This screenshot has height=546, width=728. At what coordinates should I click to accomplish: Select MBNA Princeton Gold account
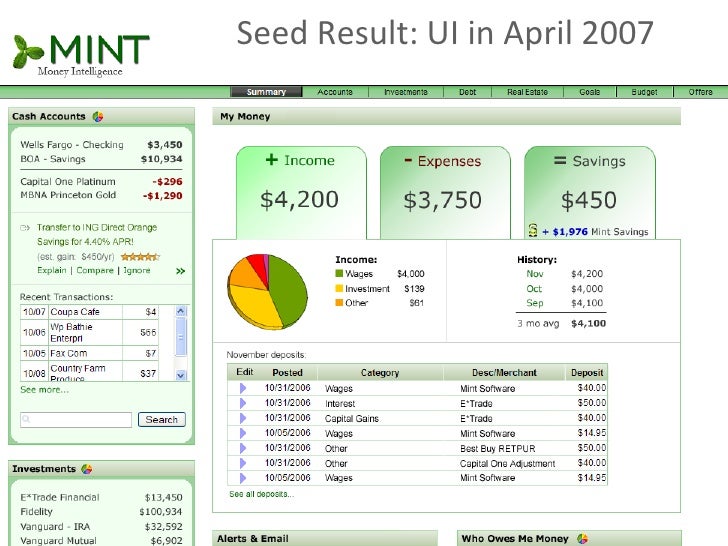click(101, 195)
